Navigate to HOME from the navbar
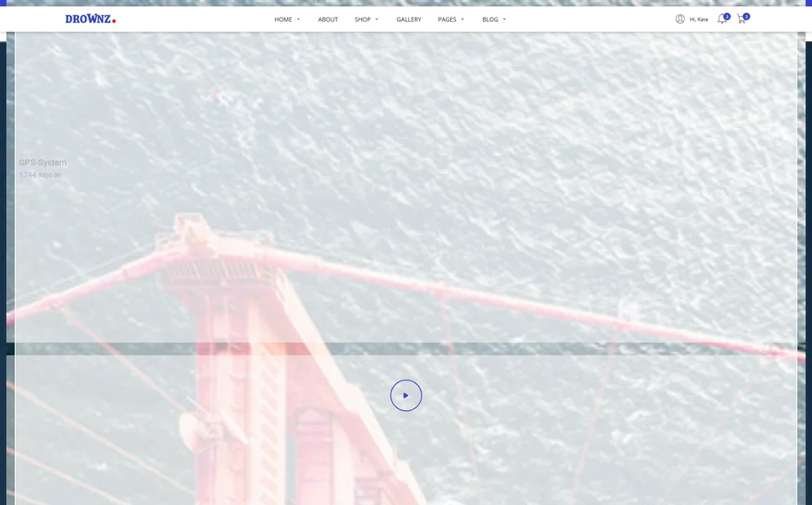 pyautogui.click(x=283, y=19)
